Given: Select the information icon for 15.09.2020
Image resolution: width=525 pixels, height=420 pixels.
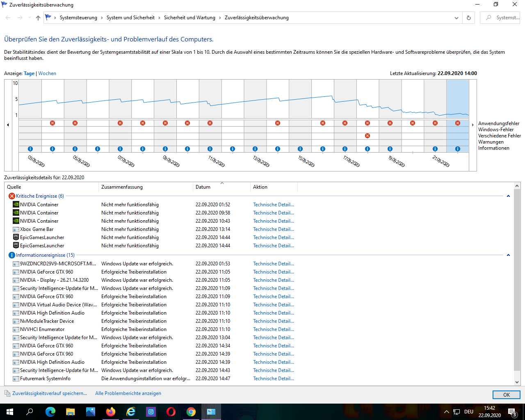Looking at the screenshot, I should point(300,149).
